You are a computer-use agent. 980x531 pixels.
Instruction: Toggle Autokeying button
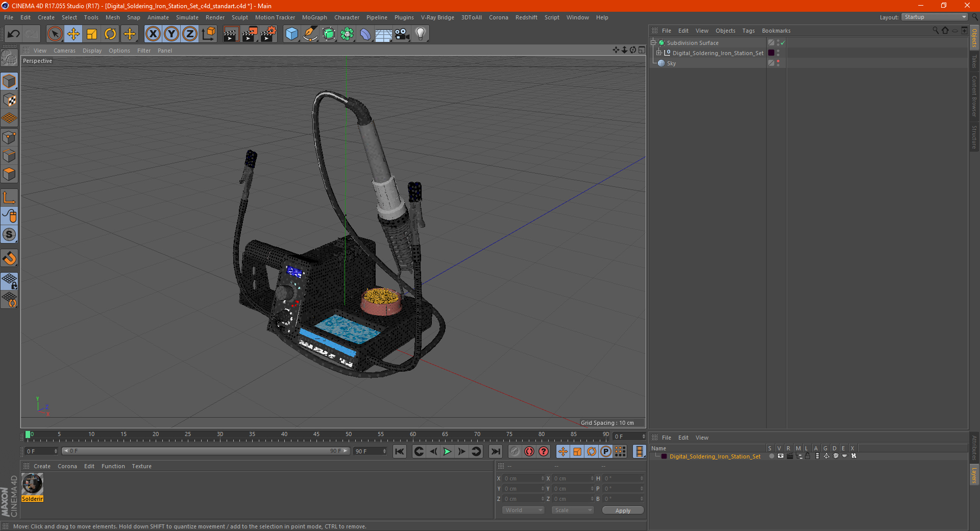(529, 451)
